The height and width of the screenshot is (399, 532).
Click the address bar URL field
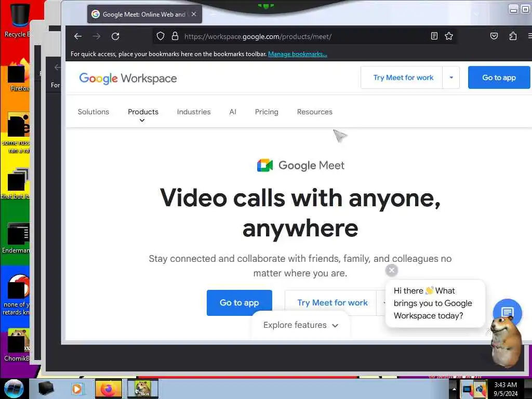click(305, 36)
